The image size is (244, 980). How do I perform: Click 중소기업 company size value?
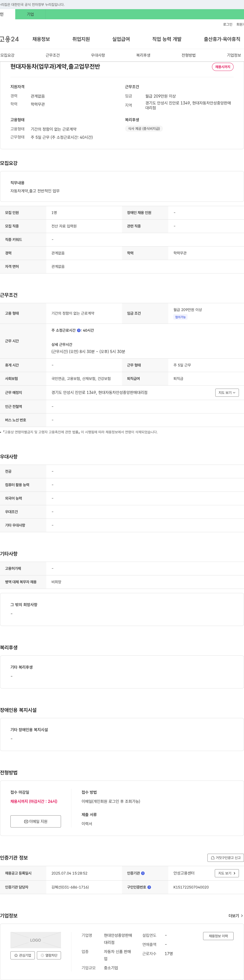tap(111, 968)
